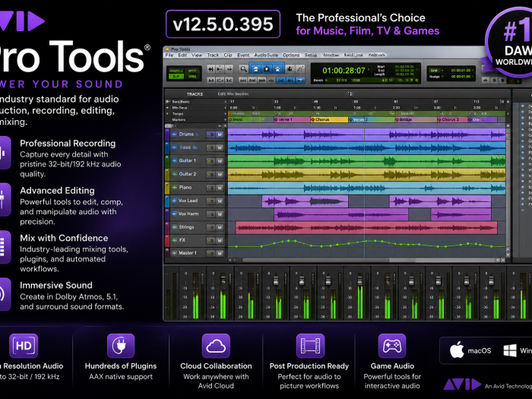Open the Options menu

(291, 55)
